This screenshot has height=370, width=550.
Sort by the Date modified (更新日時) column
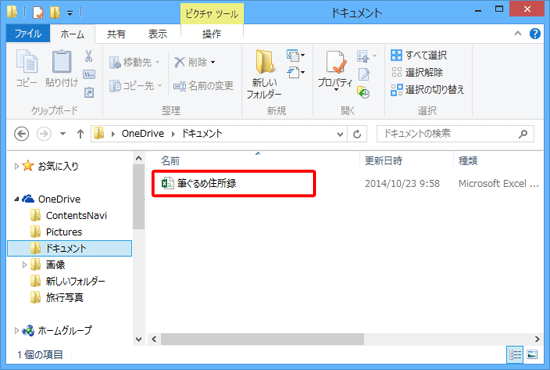pyautogui.click(x=383, y=161)
